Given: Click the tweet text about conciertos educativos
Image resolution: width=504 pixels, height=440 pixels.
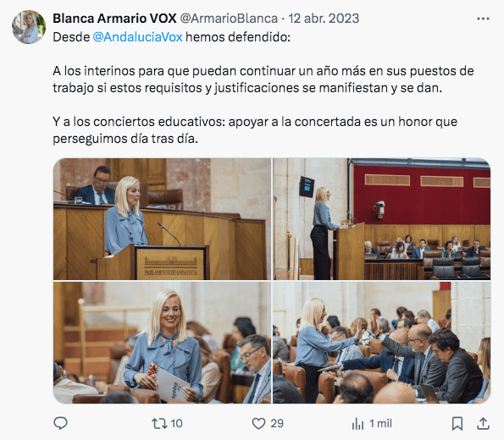Looking at the screenshot, I should (255, 130).
